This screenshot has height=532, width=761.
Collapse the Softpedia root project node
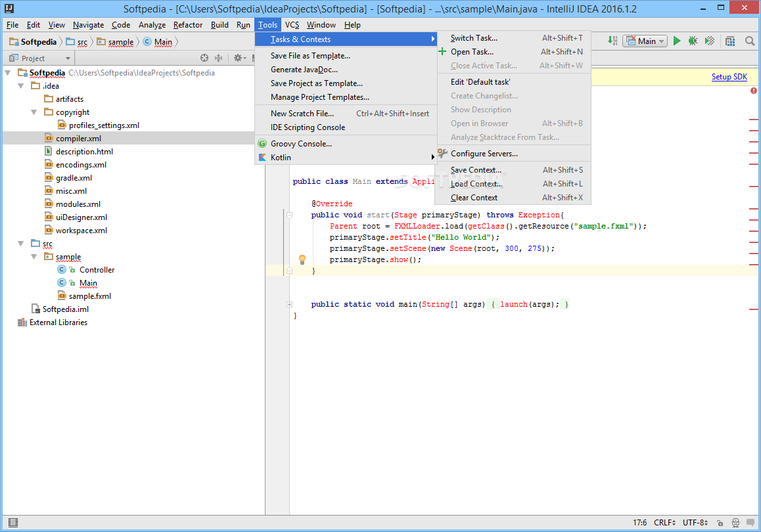[x=8, y=73]
